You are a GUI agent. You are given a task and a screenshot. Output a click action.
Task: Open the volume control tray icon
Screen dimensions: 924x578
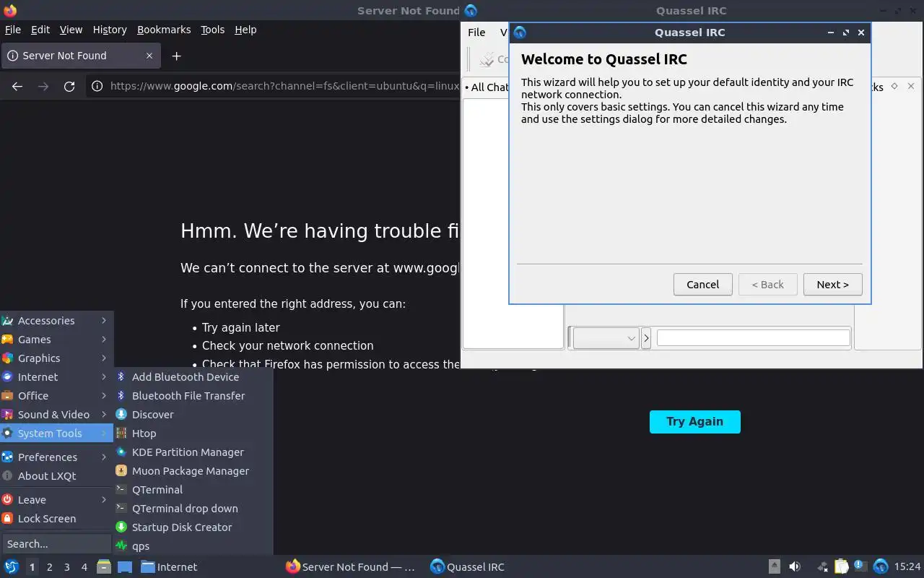pos(795,566)
